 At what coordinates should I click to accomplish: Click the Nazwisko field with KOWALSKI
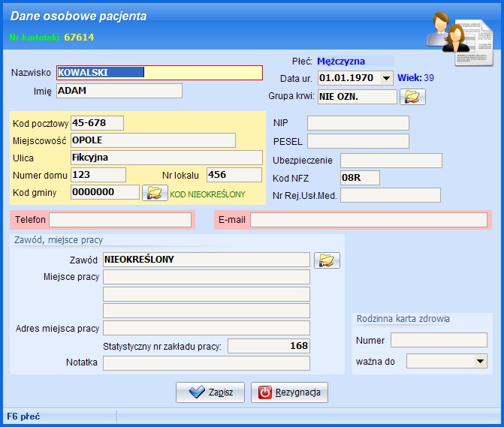pos(159,73)
